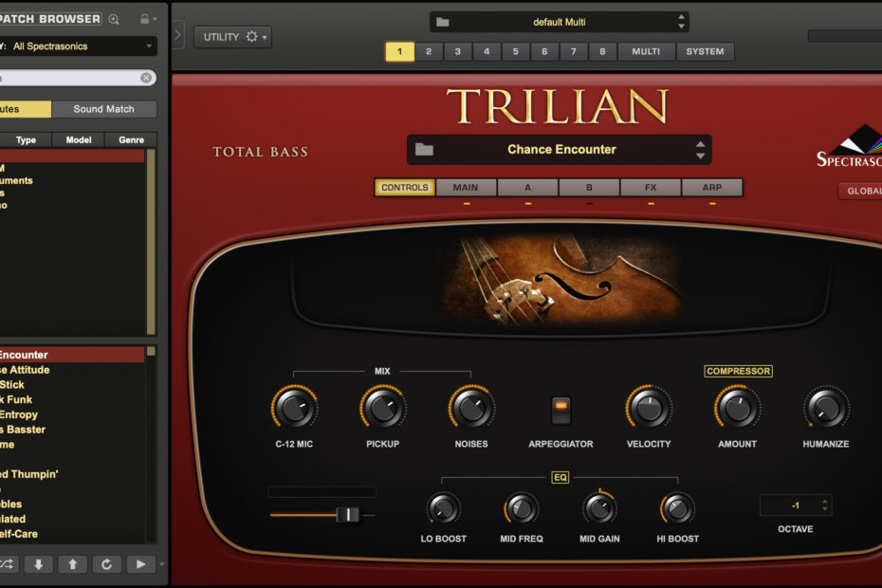Click the LO BOOST EQ knob
This screenshot has height=588, width=882.
(x=443, y=508)
